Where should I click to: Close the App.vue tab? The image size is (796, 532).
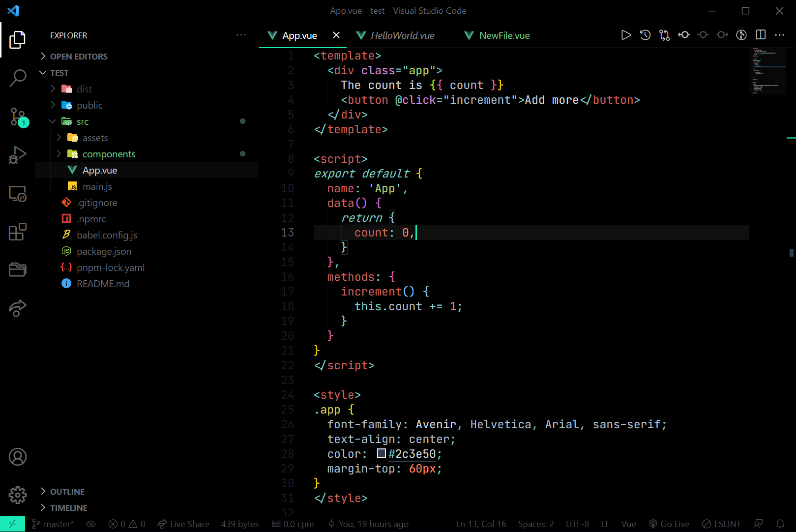[x=336, y=35]
